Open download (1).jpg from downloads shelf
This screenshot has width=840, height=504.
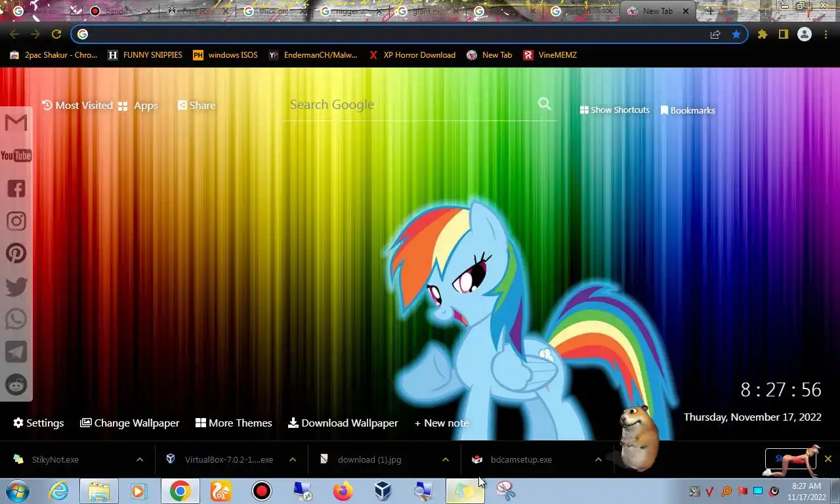[375, 459]
